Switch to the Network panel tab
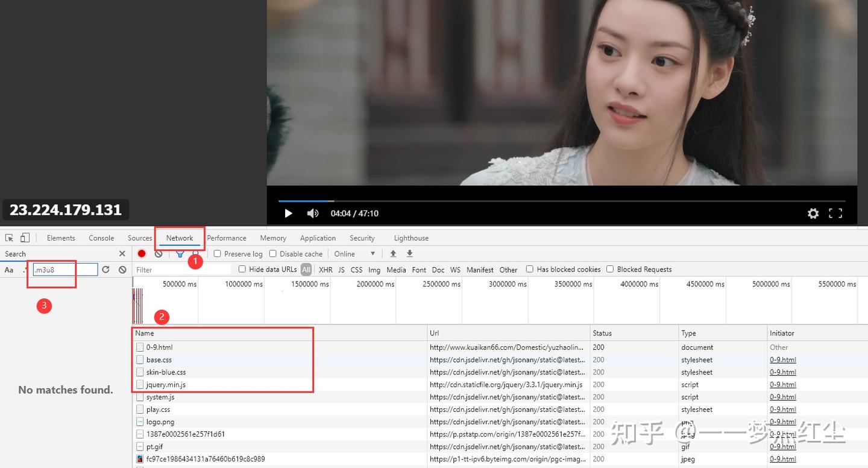This screenshot has width=868, height=468. [179, 238]
